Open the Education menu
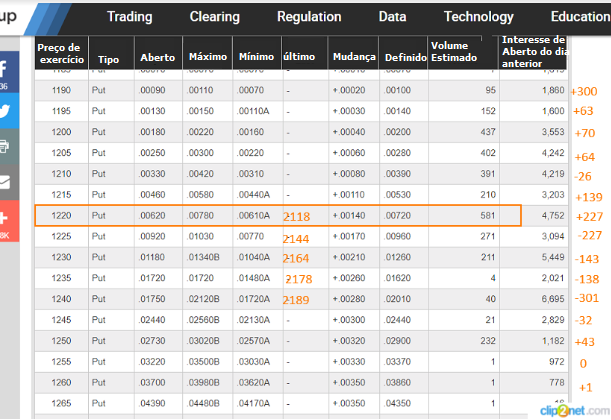The width and height of the screenshot is (611, 420). pos(579,17)
